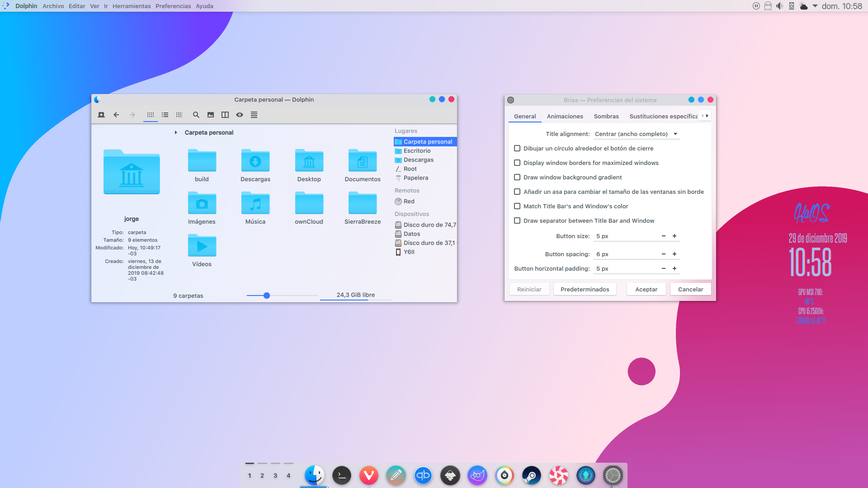
Task: Check Match Title Bar's and Window's color
Action: pos(517,206)
